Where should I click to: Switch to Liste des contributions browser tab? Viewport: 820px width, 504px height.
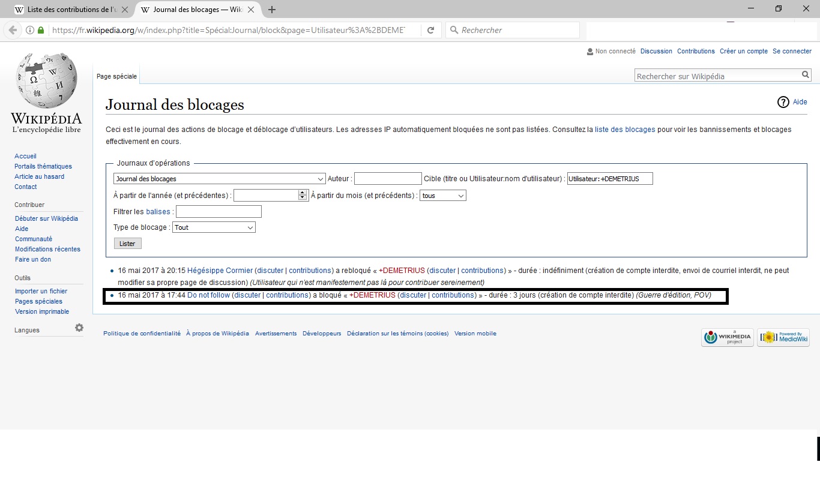(x=71, y=10)
